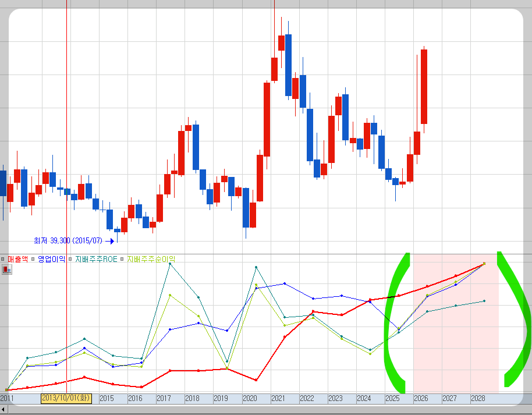Click the 2016 label on the time axis
532x415 pixels.
[135, 398]
